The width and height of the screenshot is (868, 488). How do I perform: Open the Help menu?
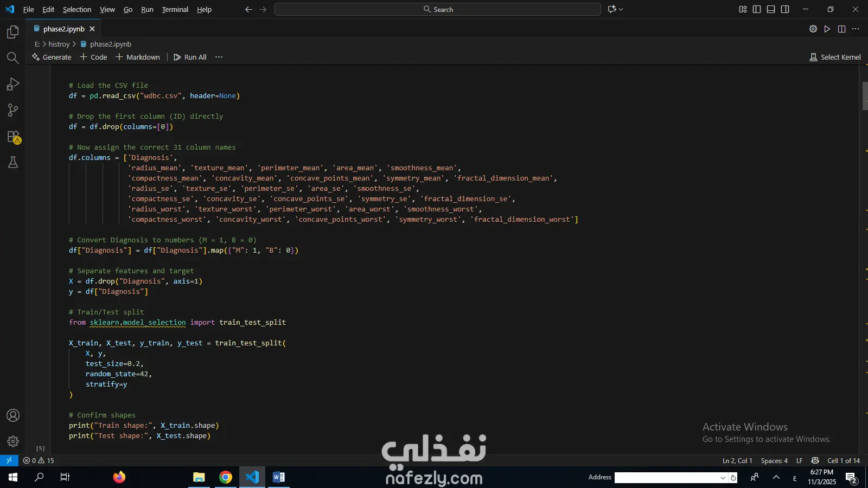205,9
